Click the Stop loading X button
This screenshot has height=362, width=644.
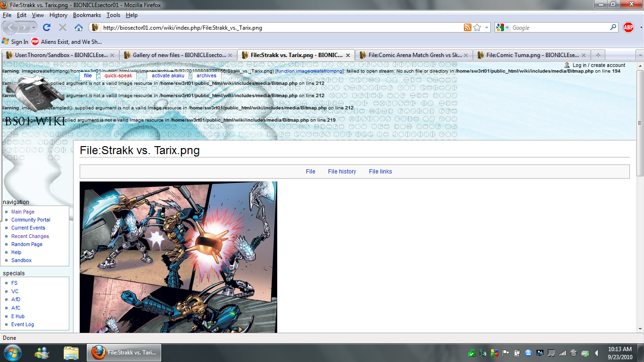coord(63,27)
